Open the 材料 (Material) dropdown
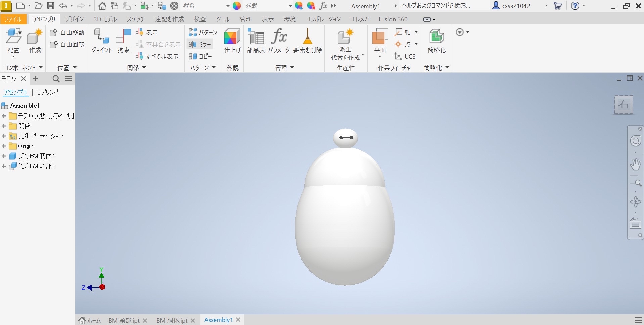The width and height of the screenshot is (644, 325). [227, 6]
